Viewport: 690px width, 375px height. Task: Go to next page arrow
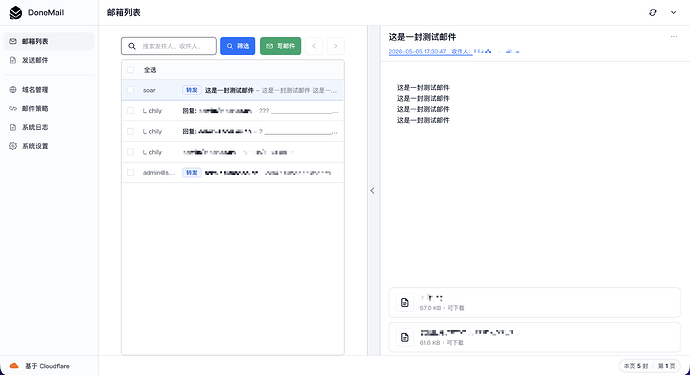[x=335, y=46]
